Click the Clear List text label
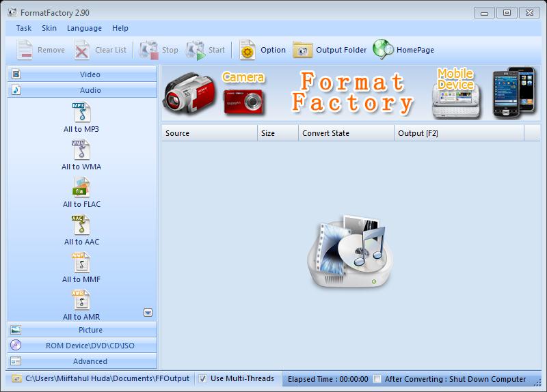This screenshot has width=547, height=392. coord(111,50)
